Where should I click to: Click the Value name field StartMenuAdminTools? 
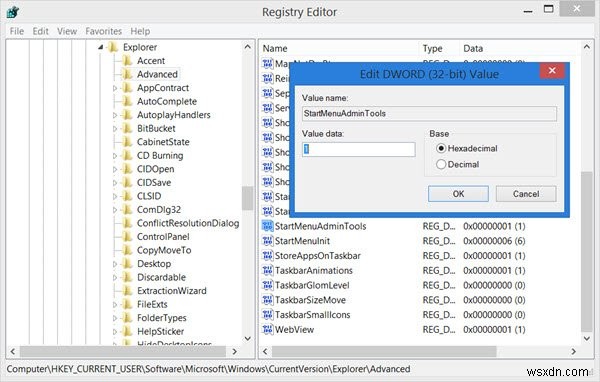coord(429,113)
